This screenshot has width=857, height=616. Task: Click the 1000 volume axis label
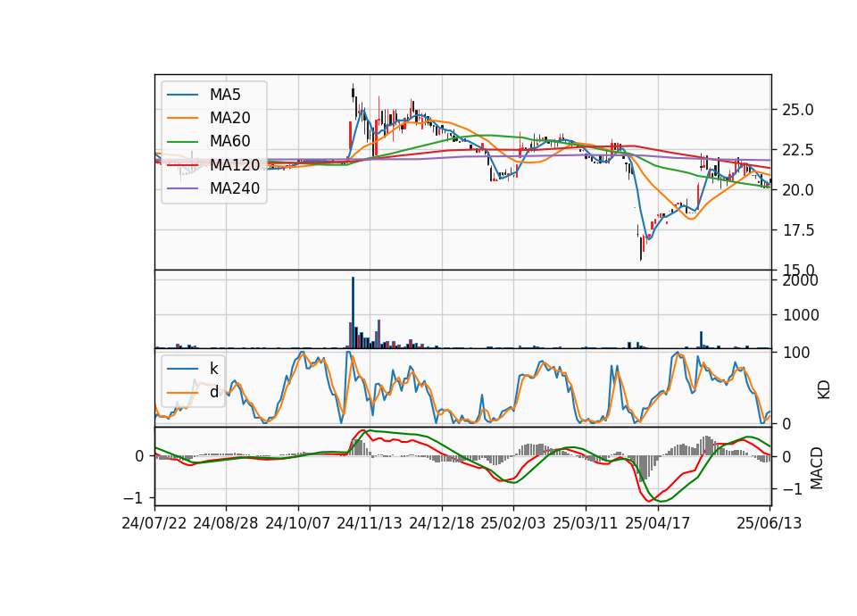click(801, 315)
